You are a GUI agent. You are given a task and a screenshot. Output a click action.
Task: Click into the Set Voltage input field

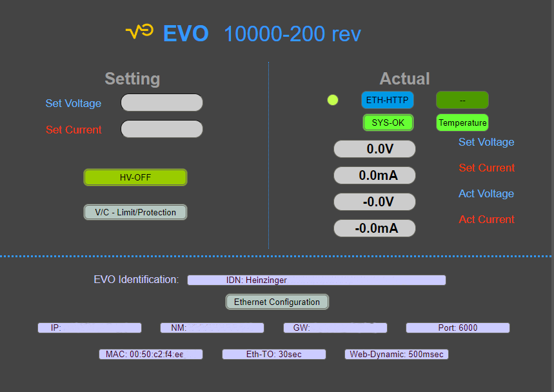click(162, 103)
